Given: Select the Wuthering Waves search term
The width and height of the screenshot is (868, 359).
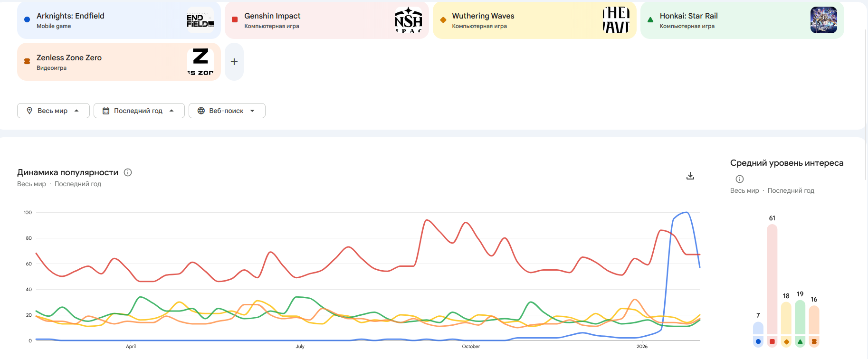Looking at the screenshot, I should [483, 16].
